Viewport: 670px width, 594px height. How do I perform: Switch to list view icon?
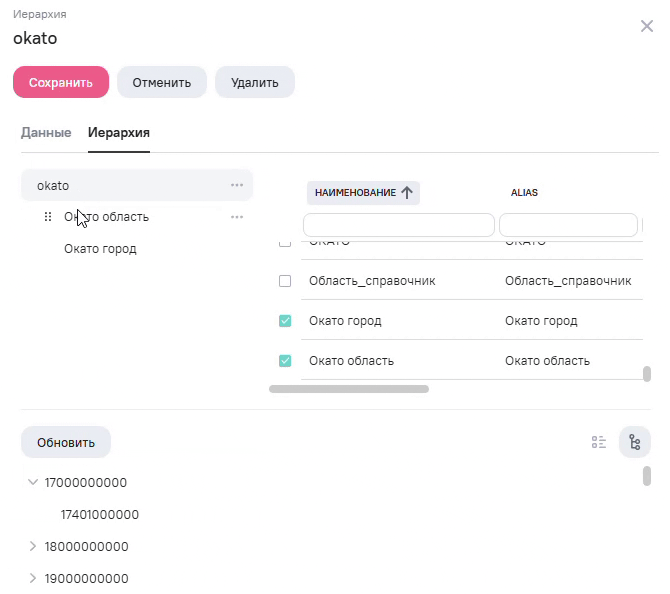pyautogui.click(x=599, y=442)
